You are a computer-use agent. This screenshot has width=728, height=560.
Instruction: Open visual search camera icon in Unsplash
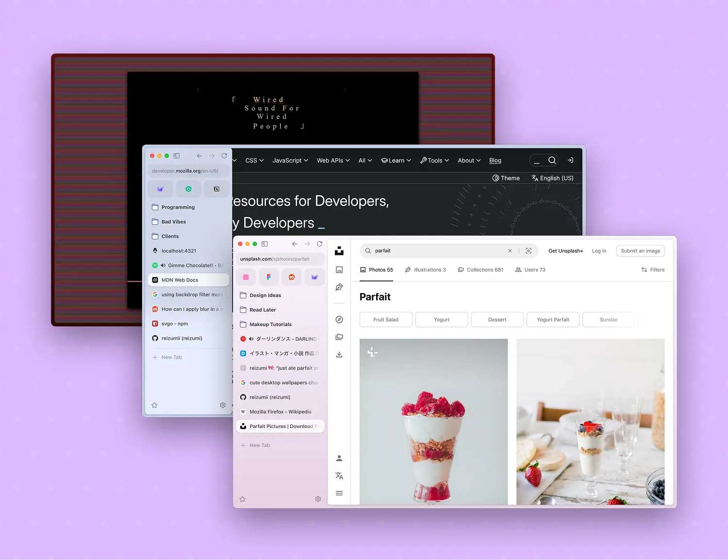(x=529, y=251)
